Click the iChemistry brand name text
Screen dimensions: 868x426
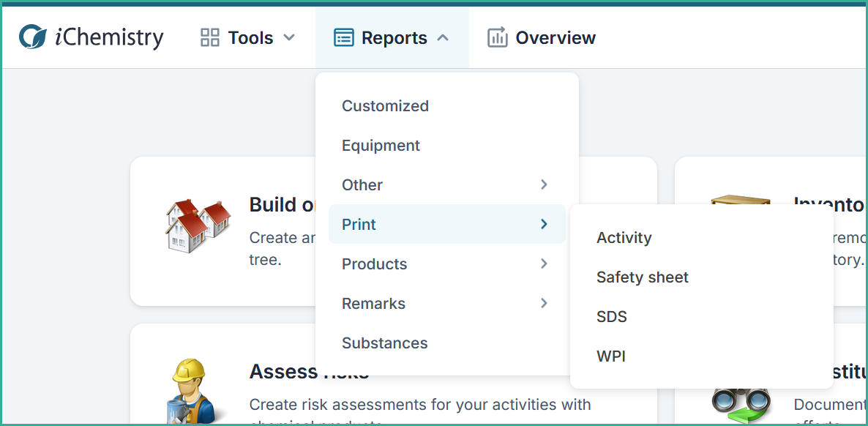point(109,37)
